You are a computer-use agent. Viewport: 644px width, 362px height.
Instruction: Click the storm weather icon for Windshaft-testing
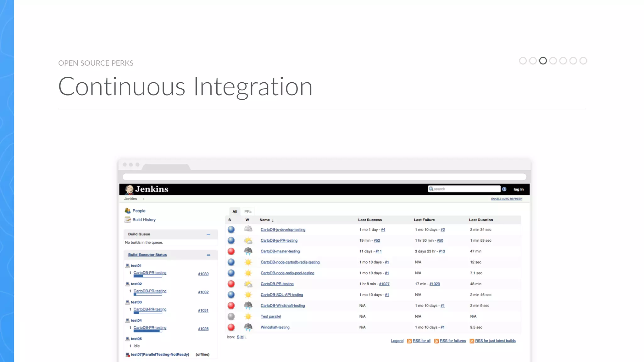248,327
